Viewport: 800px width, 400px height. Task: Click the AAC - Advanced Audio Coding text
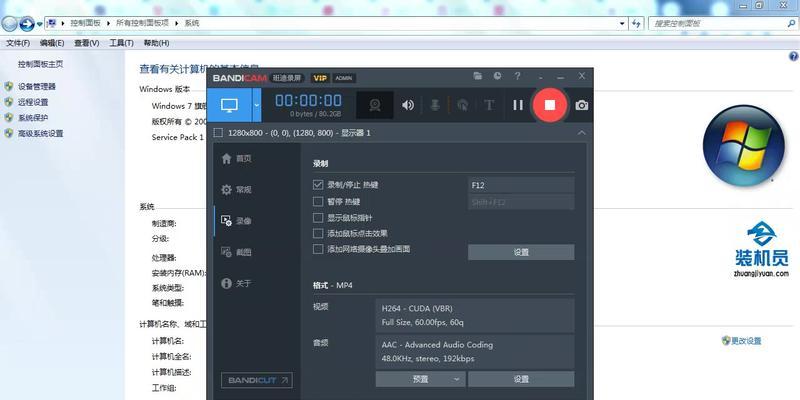437,345
